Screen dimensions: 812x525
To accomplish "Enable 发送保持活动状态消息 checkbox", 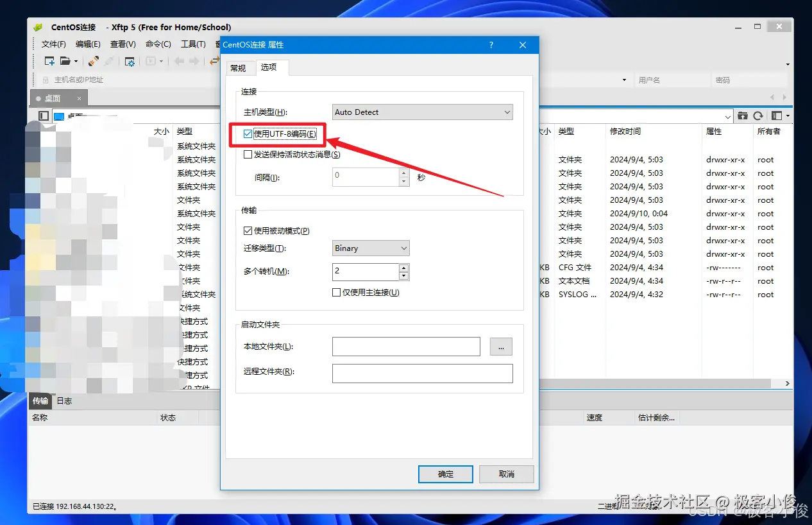I will [248, 154].
